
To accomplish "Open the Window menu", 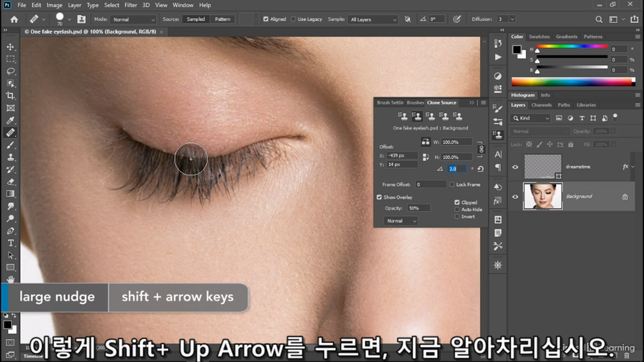I will 183,5.
